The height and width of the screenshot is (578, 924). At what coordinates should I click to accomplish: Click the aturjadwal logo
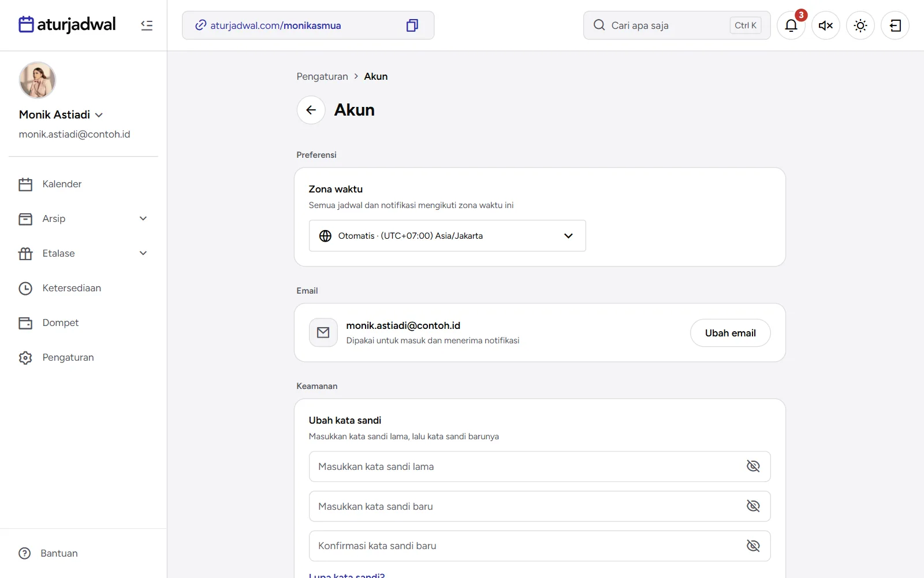click(67, 25)
